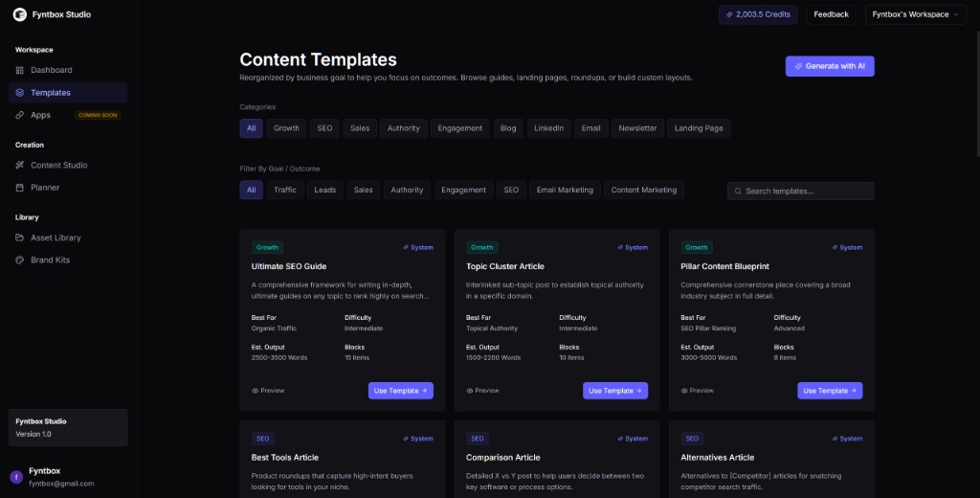Select the All goal filter
The image size is (980, 498).
(x=252, y=191)
